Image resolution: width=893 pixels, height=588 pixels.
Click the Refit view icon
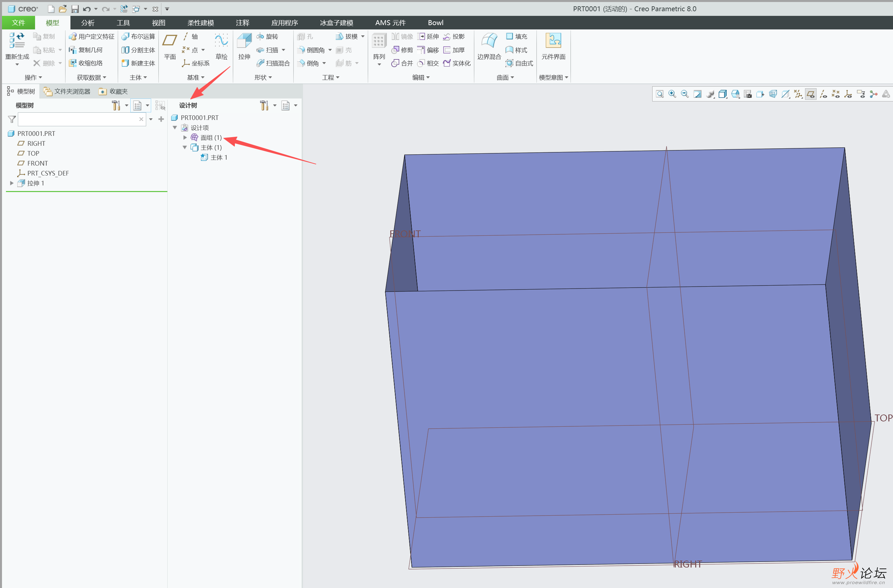pyautogui.click(x=659, y=94)
